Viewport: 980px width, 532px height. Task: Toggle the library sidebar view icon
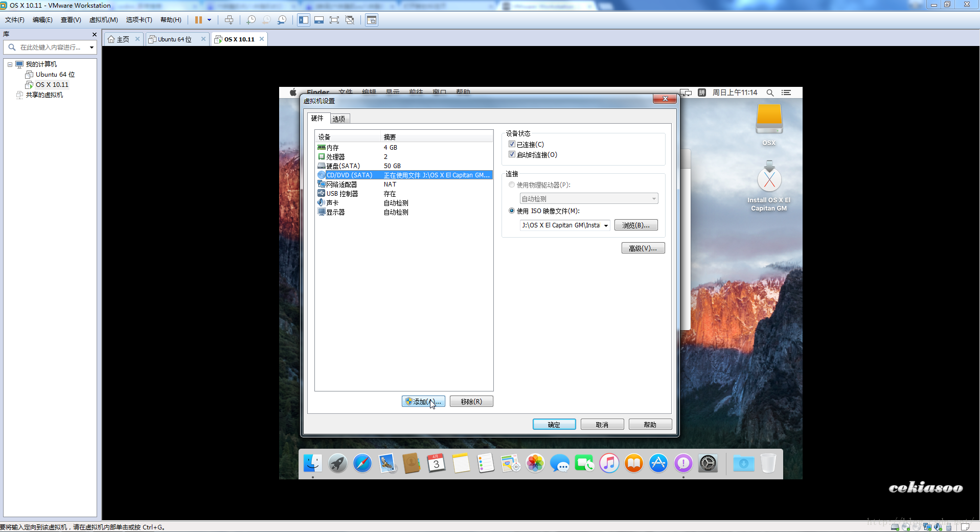(x=304, y=20)
